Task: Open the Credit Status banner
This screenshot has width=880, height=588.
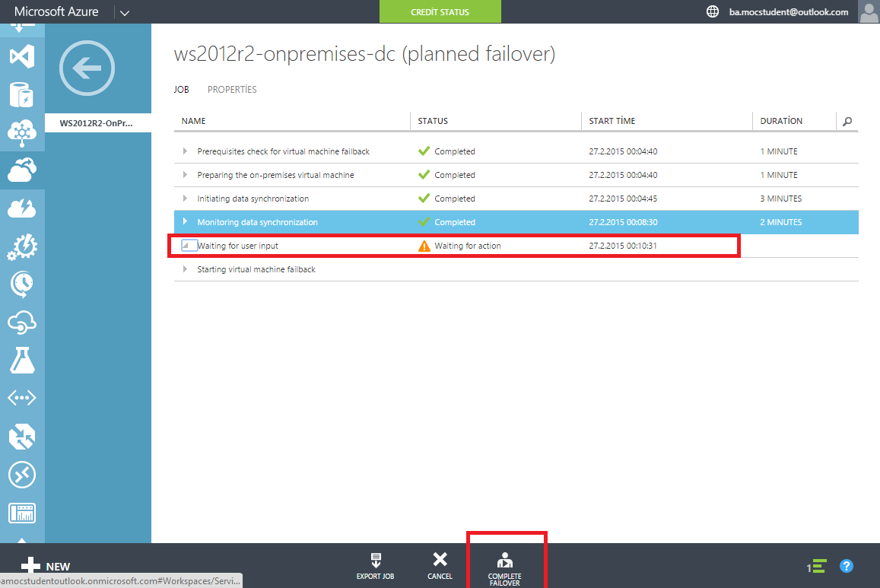Action: 440,11
